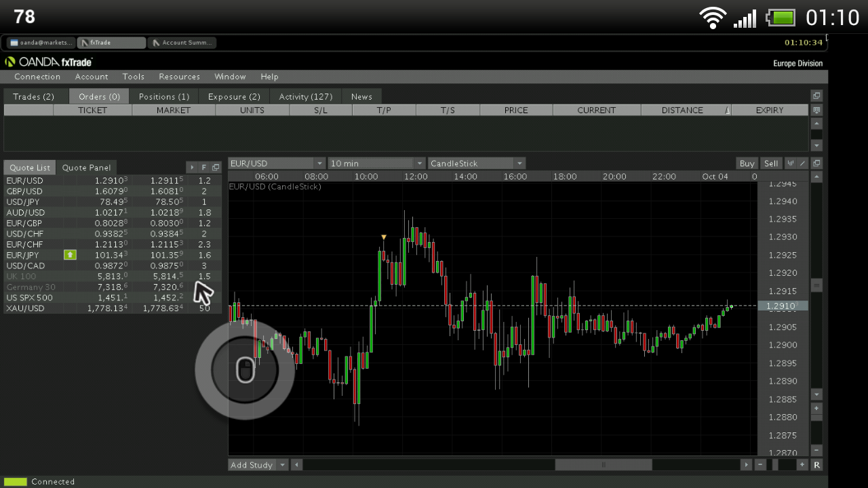Open the Help menu
Screen dimensions: 868x488
(269, 77)
